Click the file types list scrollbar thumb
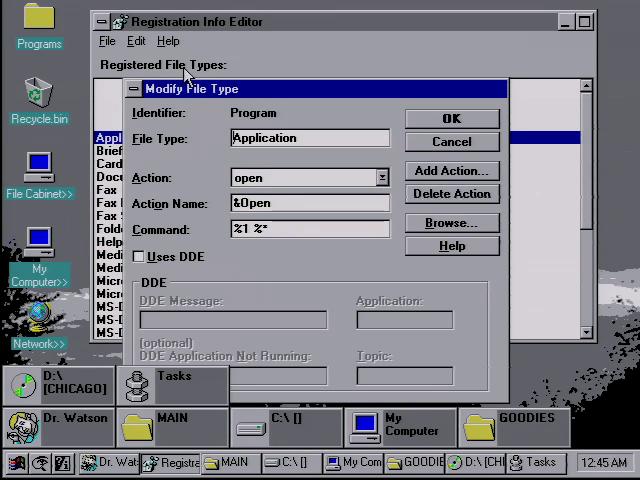640x480 pixels. click(x=586, y=161)
